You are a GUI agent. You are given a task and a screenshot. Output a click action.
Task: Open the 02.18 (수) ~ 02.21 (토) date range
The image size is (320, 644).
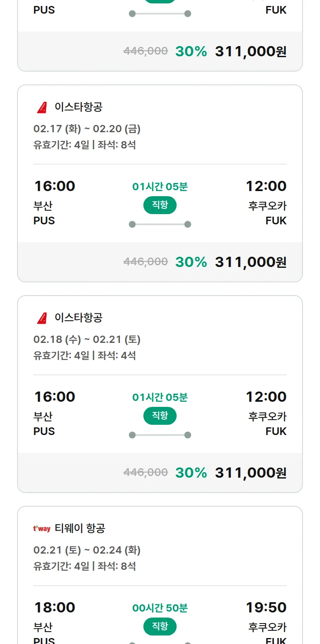click(87, 339)
